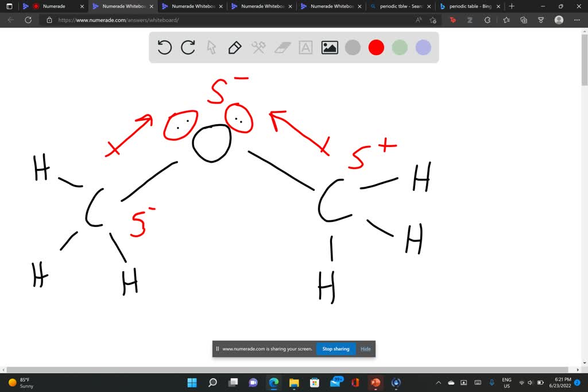
Task: Click the Hide link in sharing banner
Action: (365, 348)
